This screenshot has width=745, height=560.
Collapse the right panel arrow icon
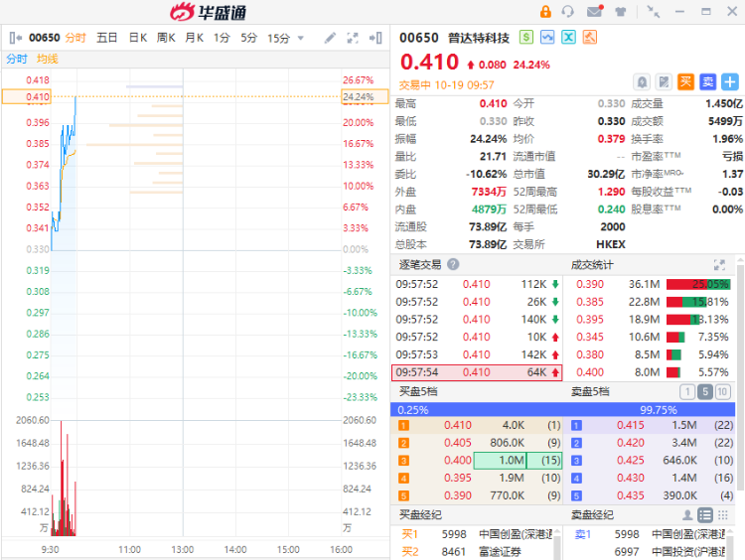tap(375, 38)
